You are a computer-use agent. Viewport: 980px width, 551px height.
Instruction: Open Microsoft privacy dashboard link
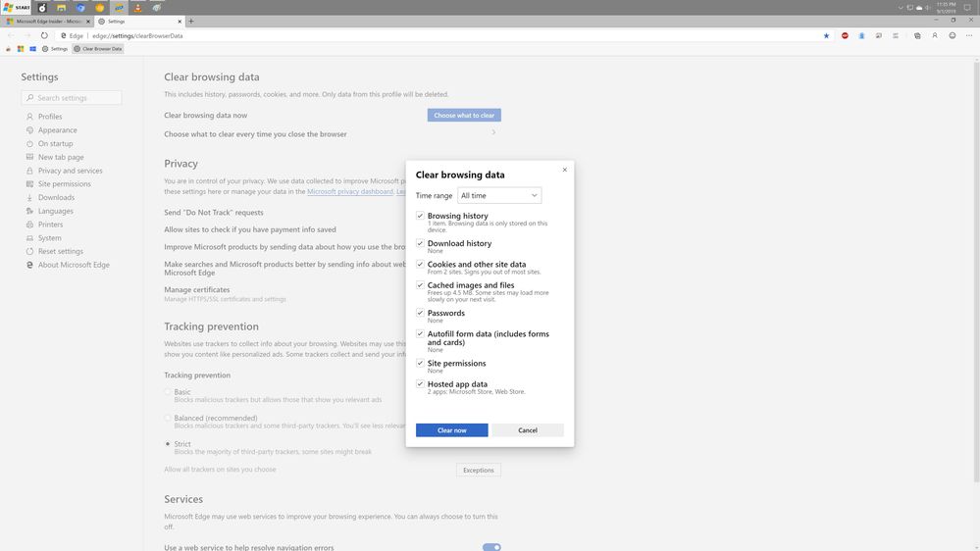(x=350, y=192)
